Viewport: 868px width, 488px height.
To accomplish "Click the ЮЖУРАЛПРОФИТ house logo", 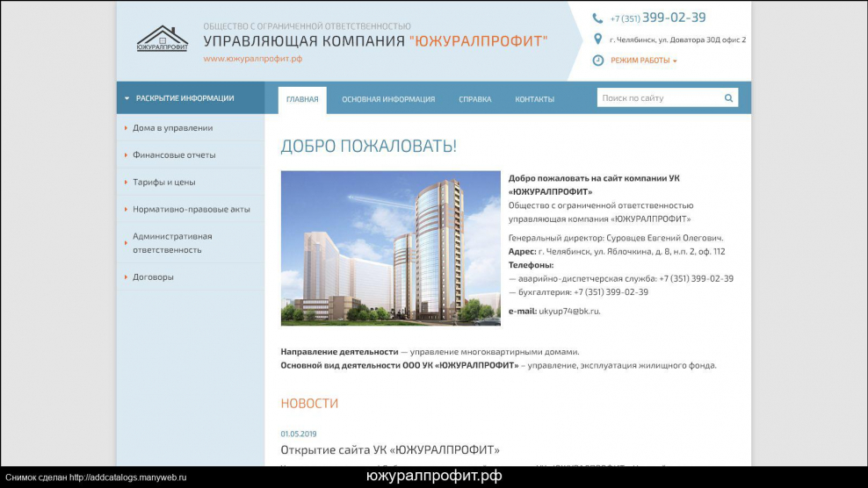I will coord(162,39).
